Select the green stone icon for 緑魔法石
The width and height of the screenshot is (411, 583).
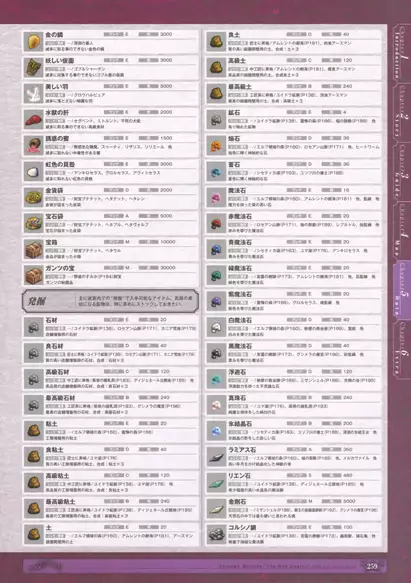216,275
